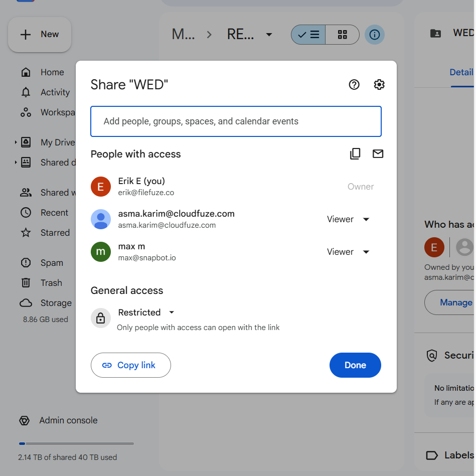
Task: Click the Copy link icon
Action: [130, 365]
